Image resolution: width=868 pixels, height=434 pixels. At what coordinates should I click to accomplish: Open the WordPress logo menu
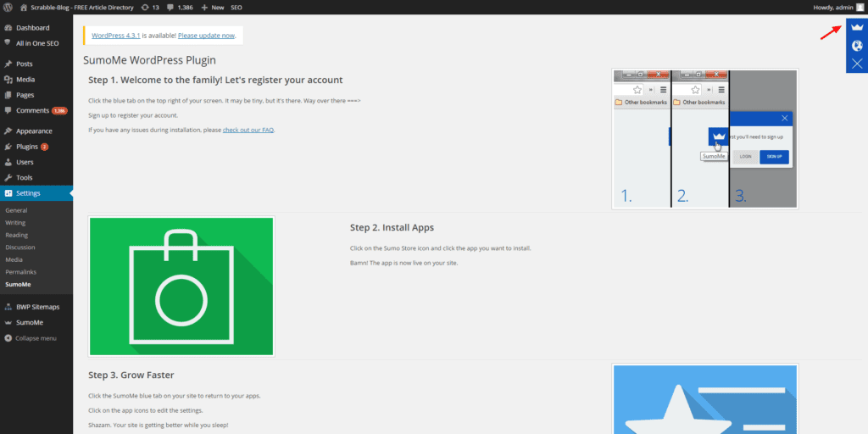(x=8, y=8)
